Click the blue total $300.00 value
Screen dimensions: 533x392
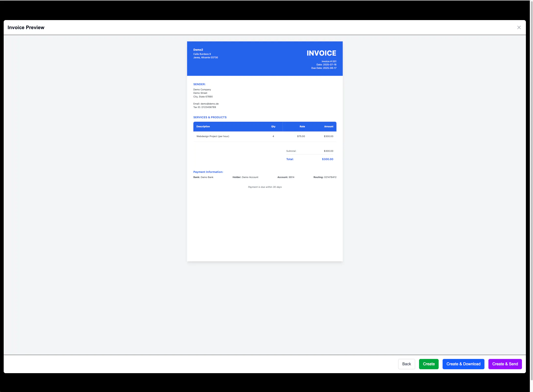click(x=327, y=159)
